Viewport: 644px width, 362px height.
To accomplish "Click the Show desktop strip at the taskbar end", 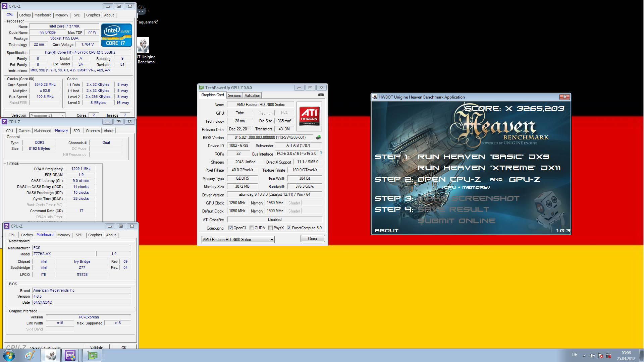I will (641, 356).
